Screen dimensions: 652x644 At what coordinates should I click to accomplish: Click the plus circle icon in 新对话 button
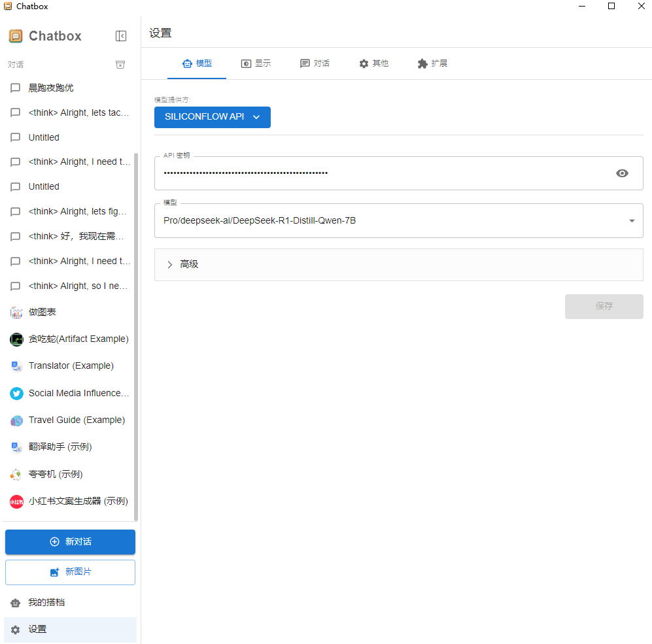pyautogui.click(x=54, y=542)
